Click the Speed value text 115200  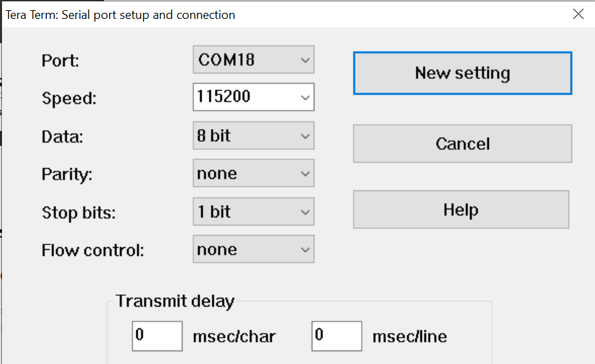(224, 97)
